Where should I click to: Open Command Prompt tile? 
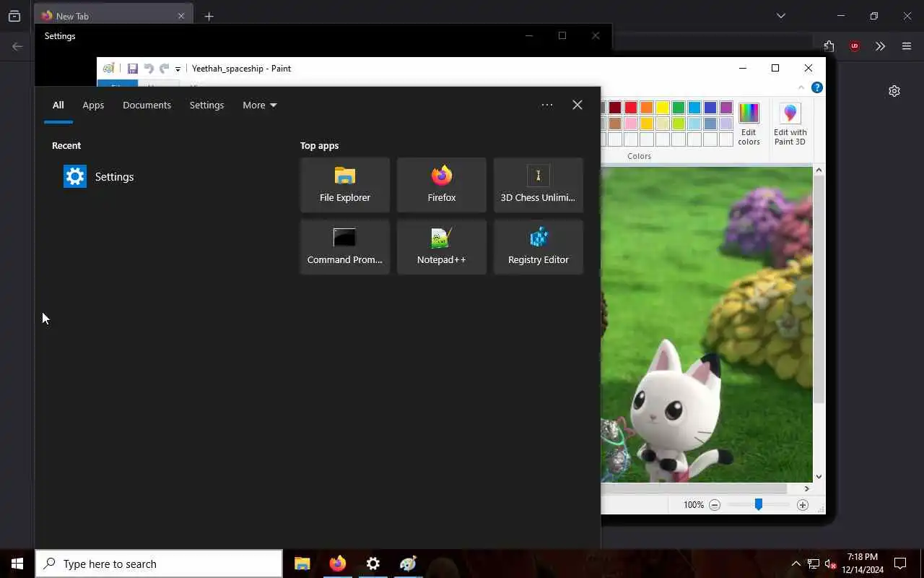click(345, 247)
